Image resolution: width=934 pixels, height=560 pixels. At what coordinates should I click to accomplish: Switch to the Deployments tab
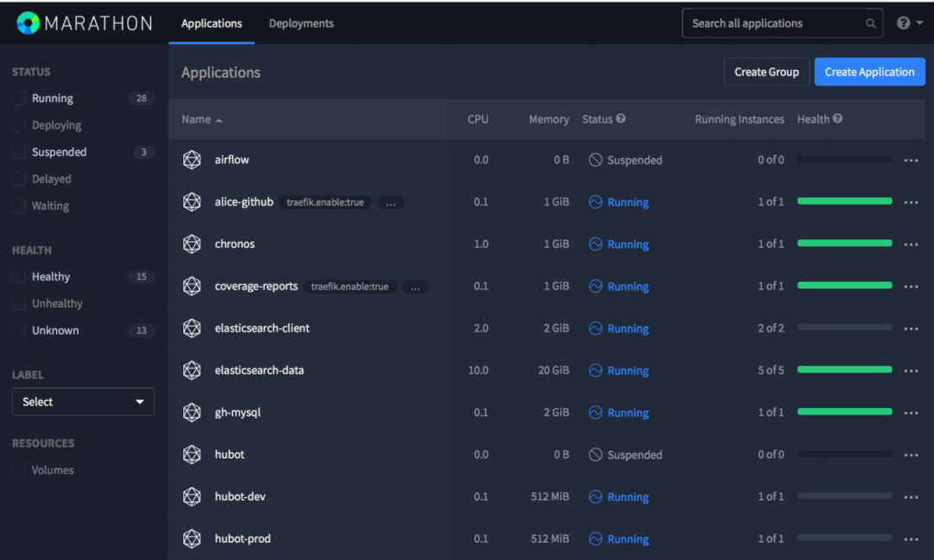point(301,23)
